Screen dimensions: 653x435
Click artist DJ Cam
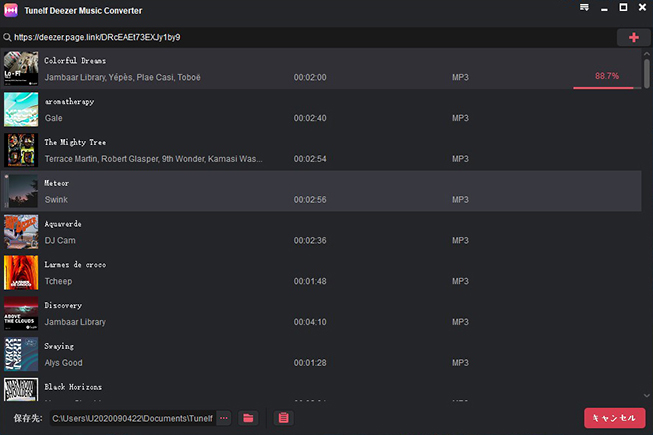[60, 241]
